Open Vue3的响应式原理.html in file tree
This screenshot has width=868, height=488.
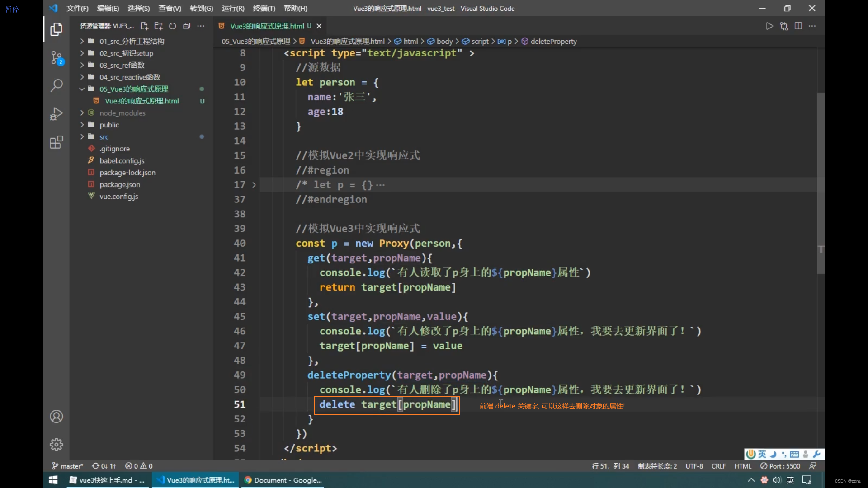click(142, 101)
